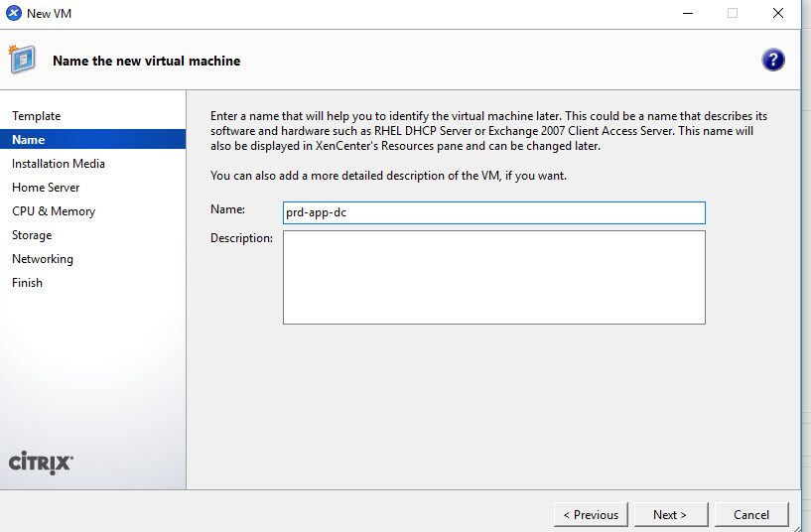Close the New VM window
This screenshot has height=532, width=811.
(778, 14)
